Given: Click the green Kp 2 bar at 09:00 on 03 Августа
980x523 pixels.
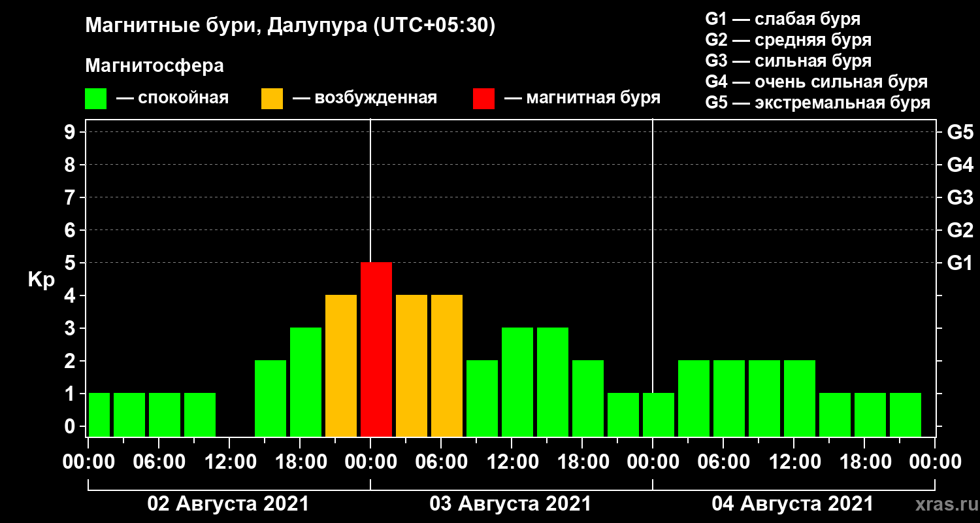Looking at the screenshot, I should [482, 398].
